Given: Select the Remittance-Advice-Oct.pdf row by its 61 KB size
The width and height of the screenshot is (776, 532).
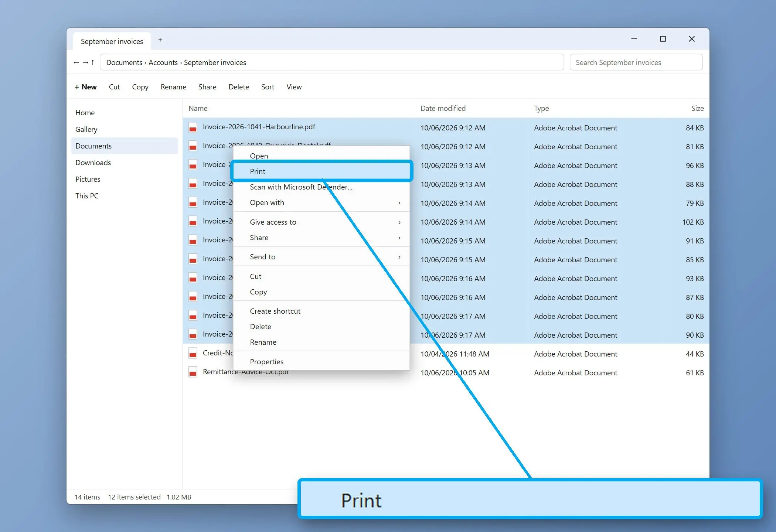Looking at the screenshot, I should [695, 373].
